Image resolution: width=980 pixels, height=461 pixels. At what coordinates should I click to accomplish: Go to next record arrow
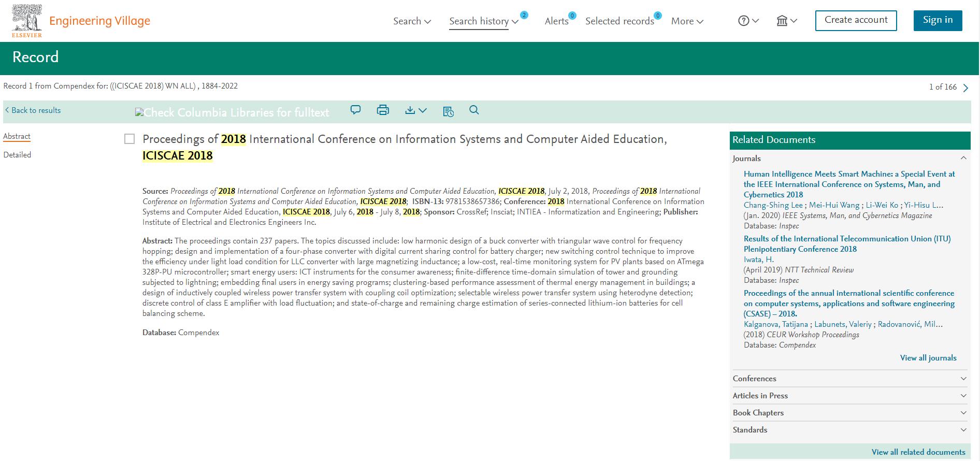965,88
